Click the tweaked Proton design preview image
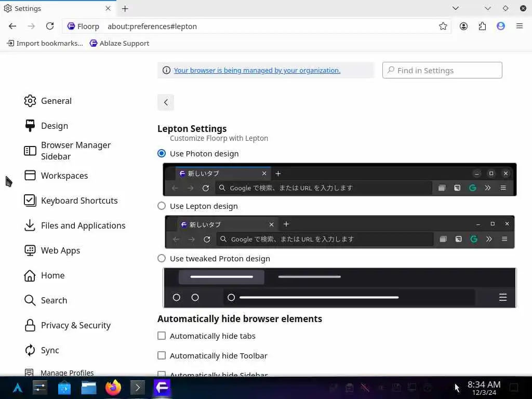 [x=340, y=288]
